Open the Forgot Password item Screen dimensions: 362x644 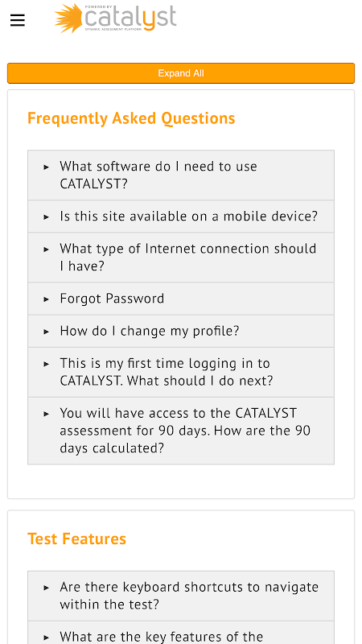[x=181, y=299]
